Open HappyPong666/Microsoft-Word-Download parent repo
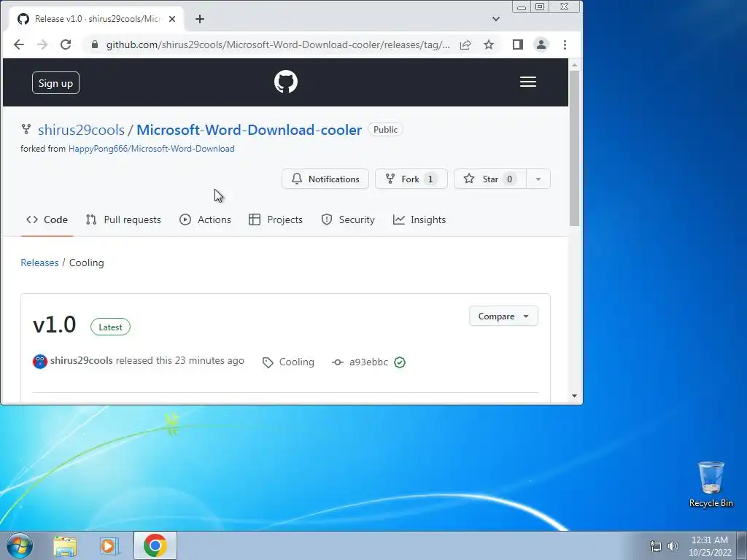 tap(152, 149)
